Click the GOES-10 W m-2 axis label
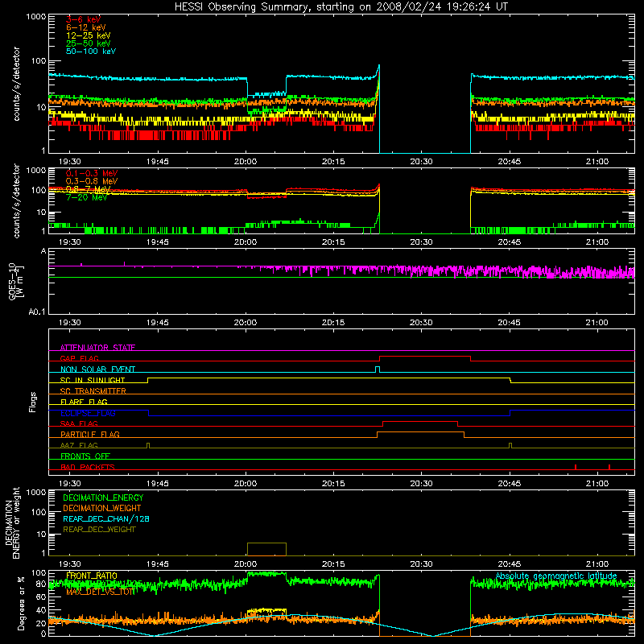This screenshot has height=644, width=644. tap(16, 282)
